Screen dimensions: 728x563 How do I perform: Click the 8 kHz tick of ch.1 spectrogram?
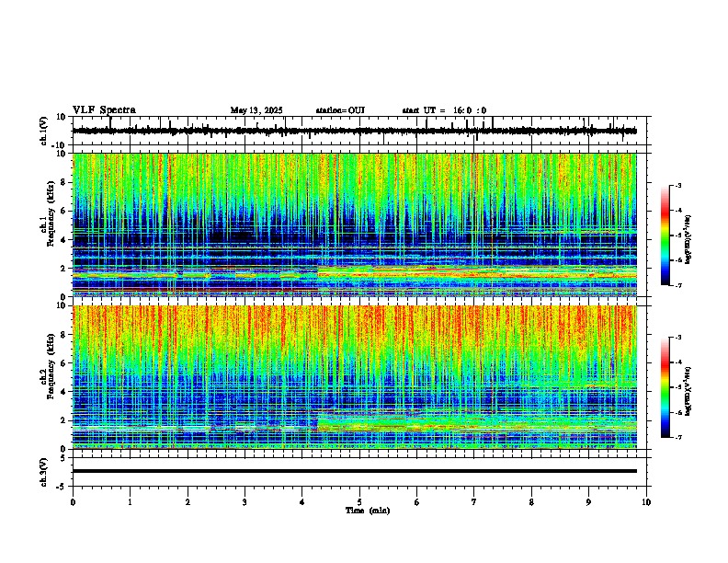pyautogui.click(x=64, y=182)
